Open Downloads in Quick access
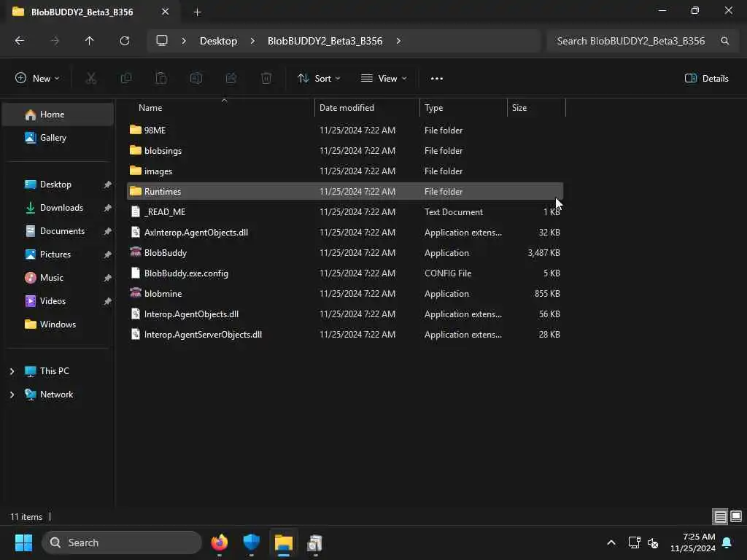 click(58, 208)
